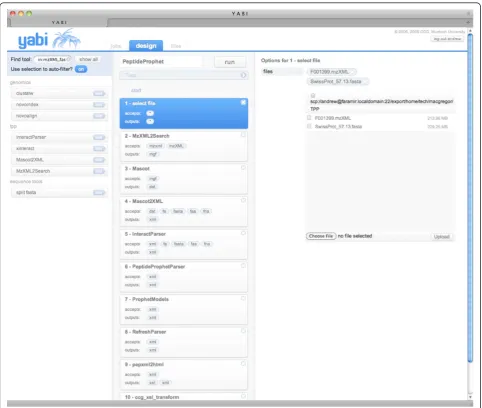This screenshot has width=482, height=408.
Task: Click F001399.mzXML in the file browser
Action: pos(333,118)
